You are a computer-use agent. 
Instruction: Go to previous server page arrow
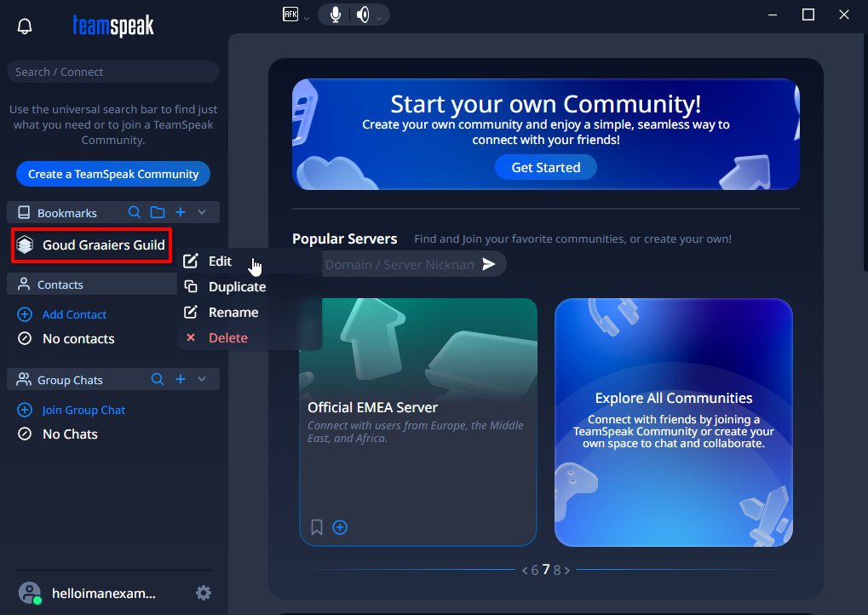pyautogui.click(x=524, y=570)
